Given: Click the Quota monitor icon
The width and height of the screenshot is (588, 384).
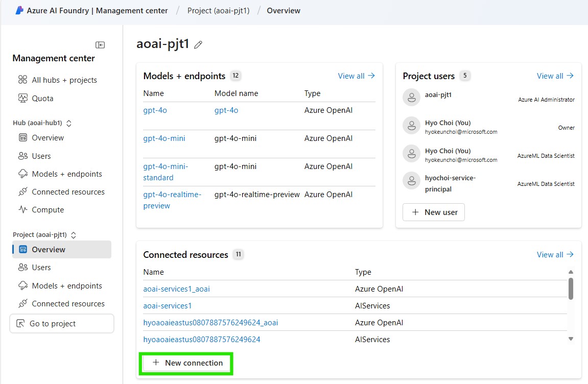Looking at the screenshot, I should coord(23,98).
